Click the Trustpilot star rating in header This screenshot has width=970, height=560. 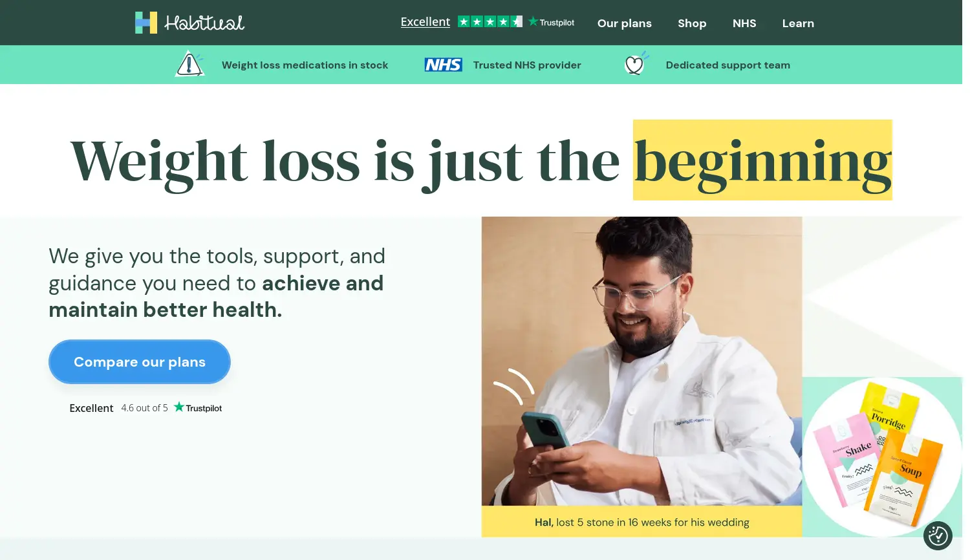pos(490,22)
